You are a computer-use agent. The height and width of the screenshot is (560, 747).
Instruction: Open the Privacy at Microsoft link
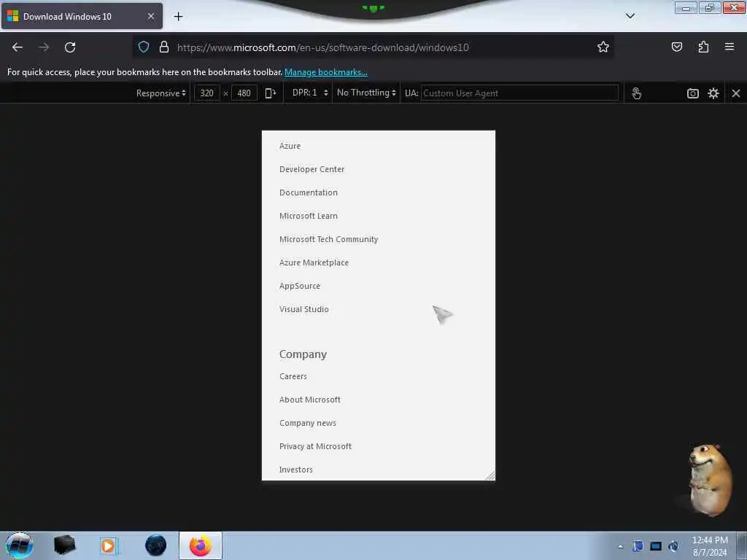pyautogui.click(x=315, y=447)
